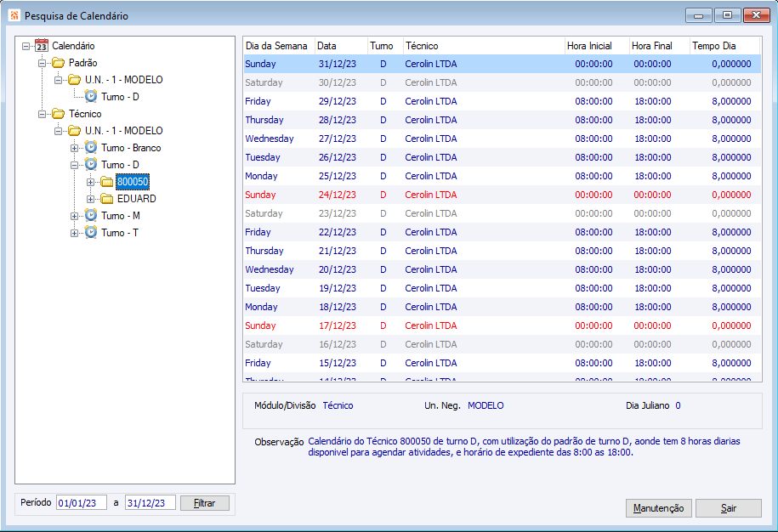Select the red Sunday 17/12/23 row

(503, 325)
